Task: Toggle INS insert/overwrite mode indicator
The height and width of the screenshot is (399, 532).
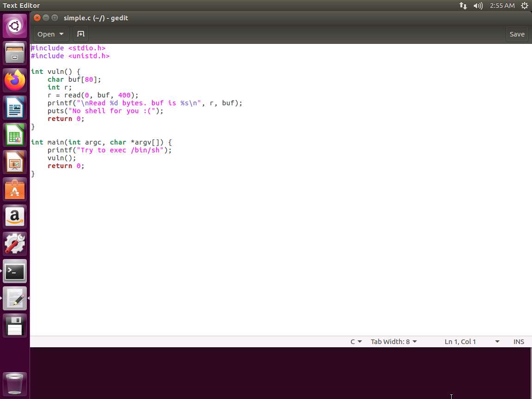Action: pyautogui.click(x=519, y=342)
